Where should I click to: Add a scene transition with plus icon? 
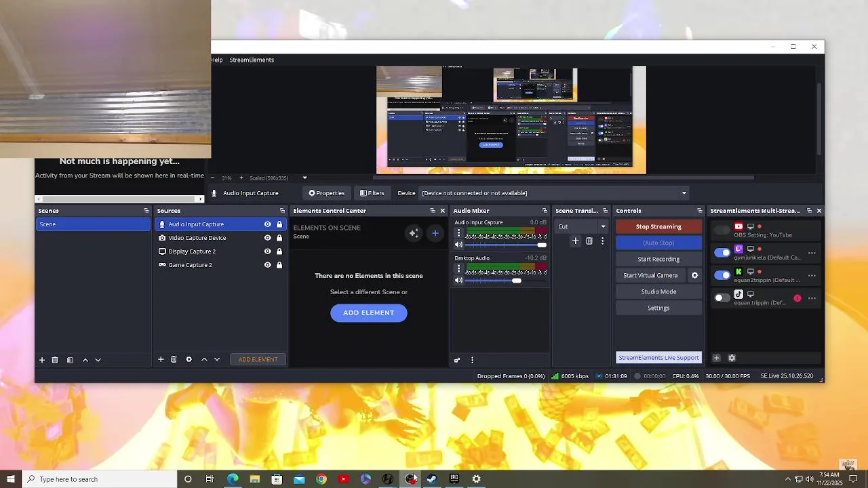[575, 241]
